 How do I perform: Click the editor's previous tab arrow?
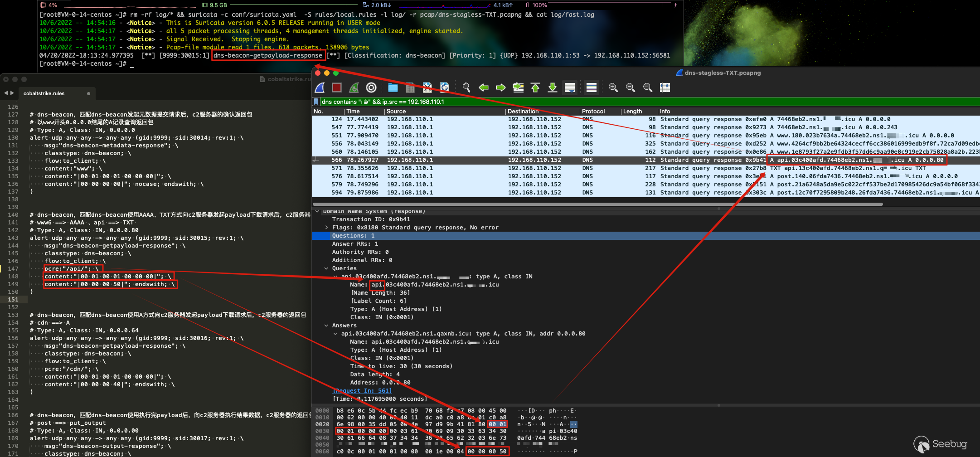tap(6, 93)
